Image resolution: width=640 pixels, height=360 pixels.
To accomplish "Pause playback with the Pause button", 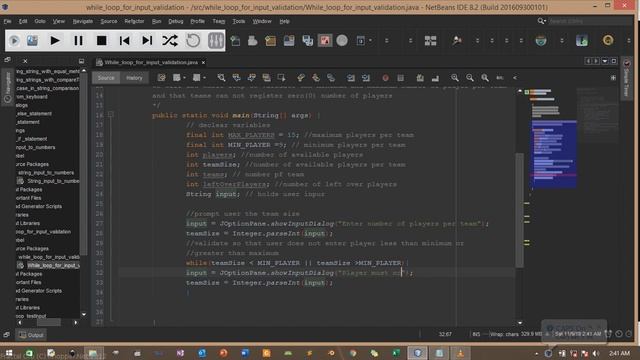I will click(78, 40).
